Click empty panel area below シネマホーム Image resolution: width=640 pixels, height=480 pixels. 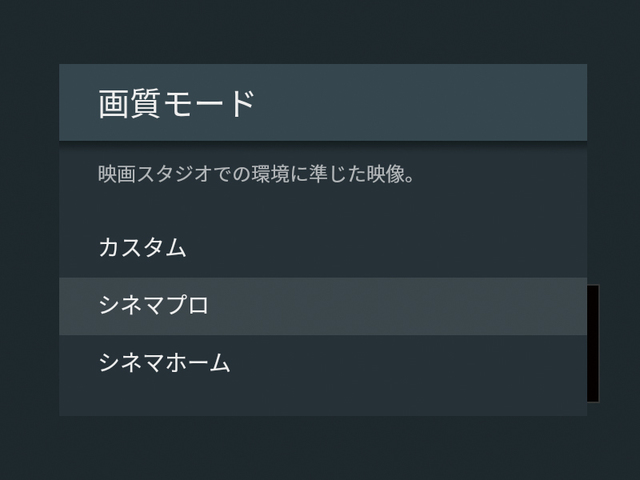(x=322, y=400)
